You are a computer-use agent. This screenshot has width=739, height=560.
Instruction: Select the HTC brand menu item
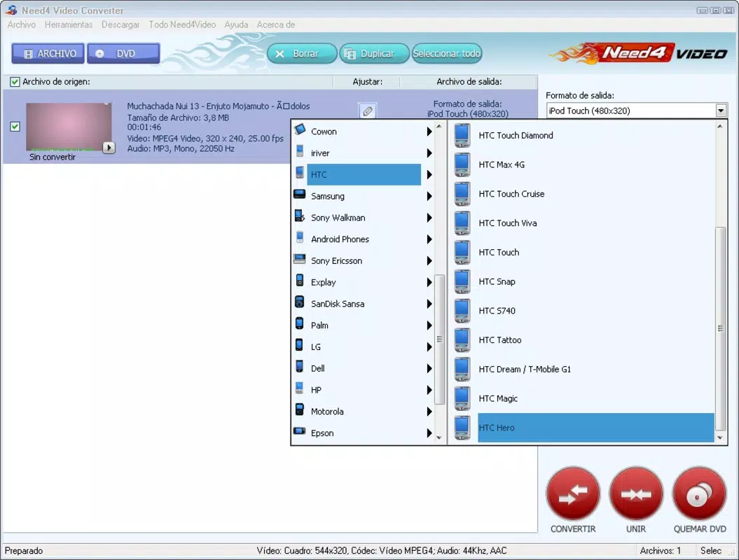(364, 174)
